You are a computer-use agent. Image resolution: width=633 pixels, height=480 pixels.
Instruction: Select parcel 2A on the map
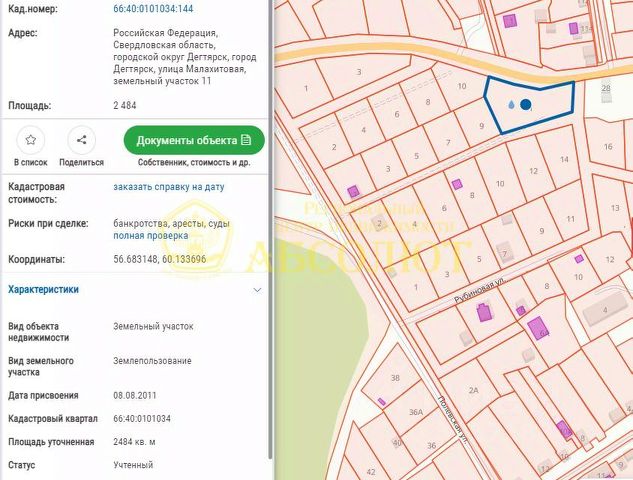click(474, 390)
